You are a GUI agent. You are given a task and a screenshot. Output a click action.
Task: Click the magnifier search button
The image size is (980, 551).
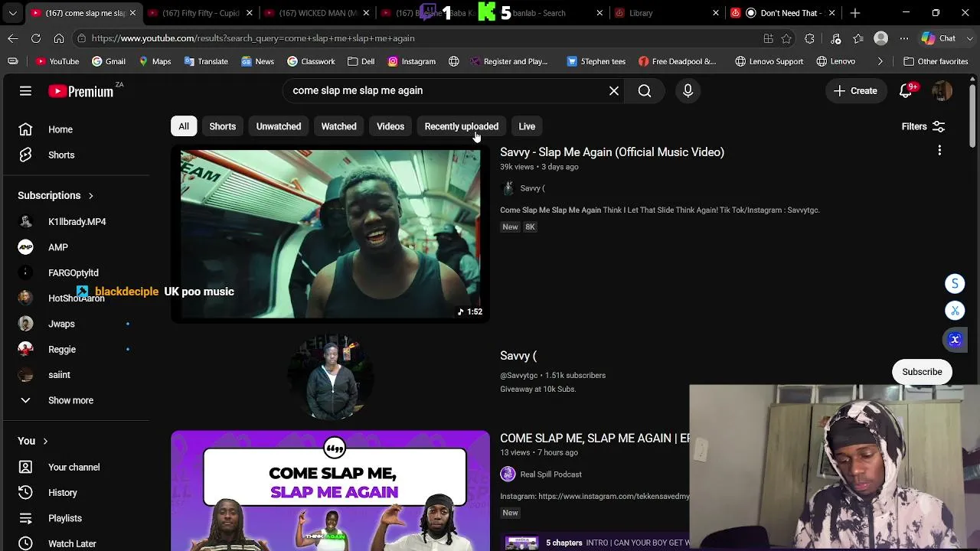(645, 90)
